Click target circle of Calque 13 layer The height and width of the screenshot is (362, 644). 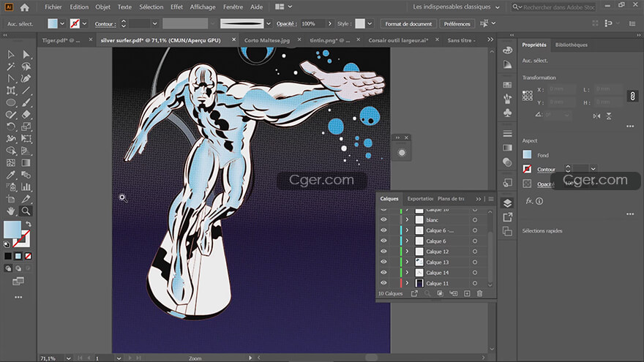coord(475,262)
